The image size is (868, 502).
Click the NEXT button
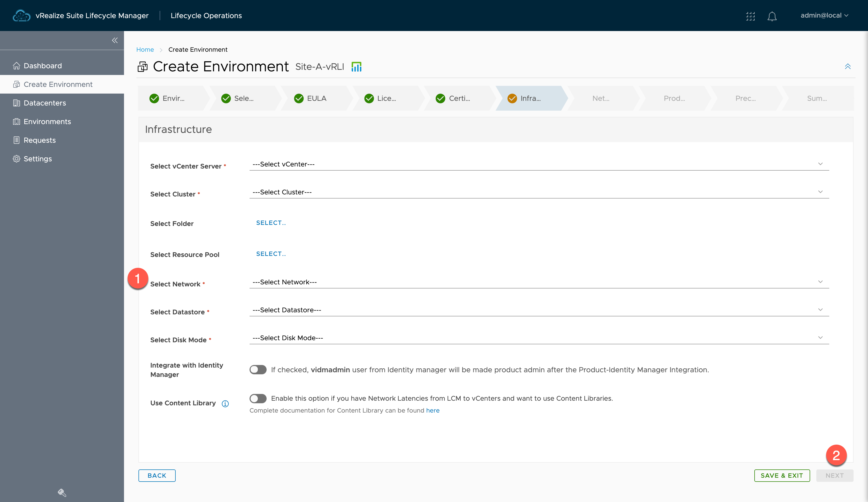click(x=835, y=475)
